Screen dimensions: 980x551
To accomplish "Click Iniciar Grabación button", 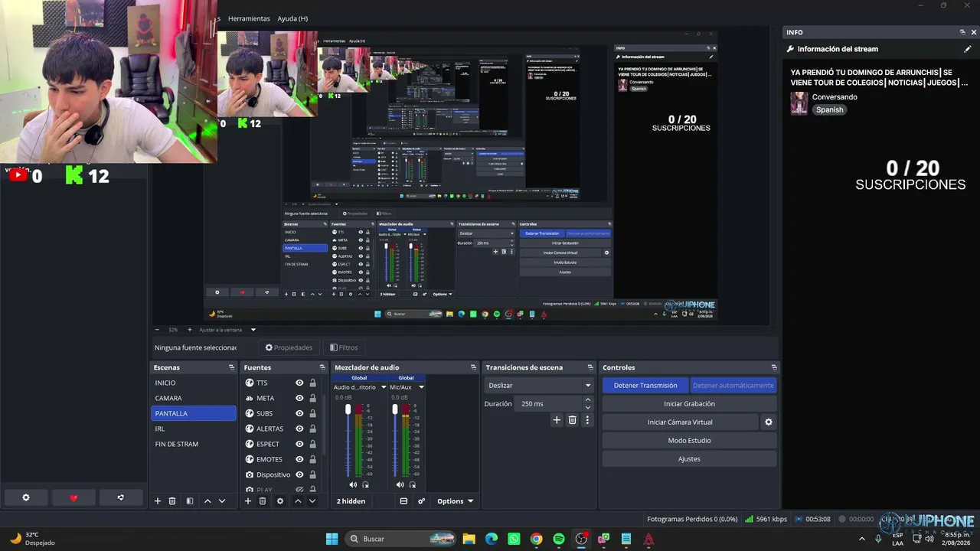I will (689, 403).
